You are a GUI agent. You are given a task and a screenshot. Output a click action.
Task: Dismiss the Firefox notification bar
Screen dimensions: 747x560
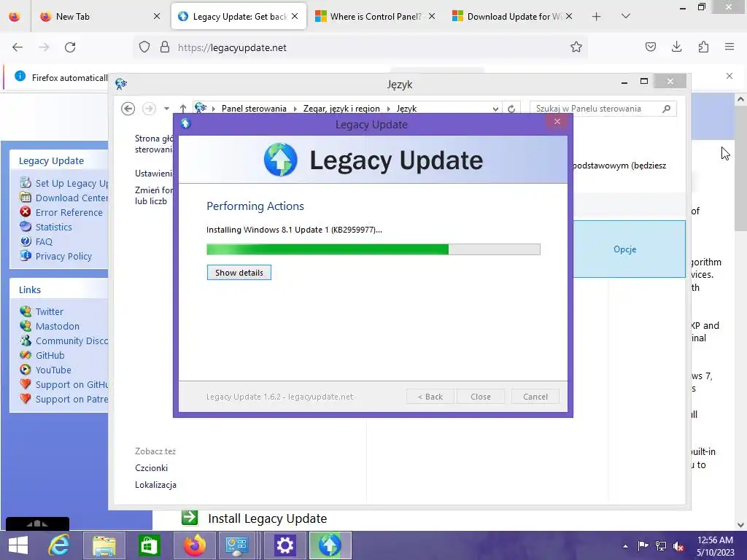(x=729, y=76)
